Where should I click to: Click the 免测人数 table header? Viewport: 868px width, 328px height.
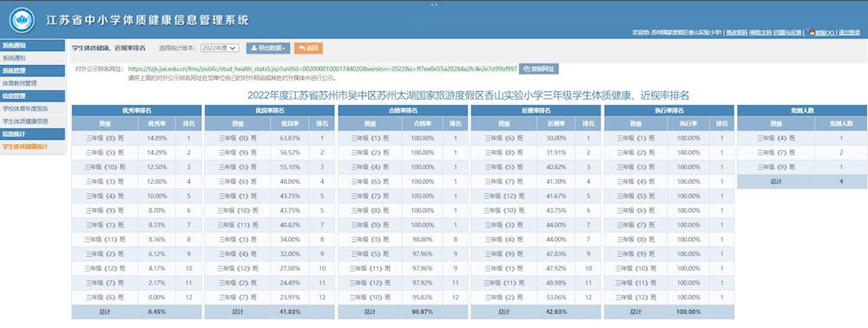(802, 110)
